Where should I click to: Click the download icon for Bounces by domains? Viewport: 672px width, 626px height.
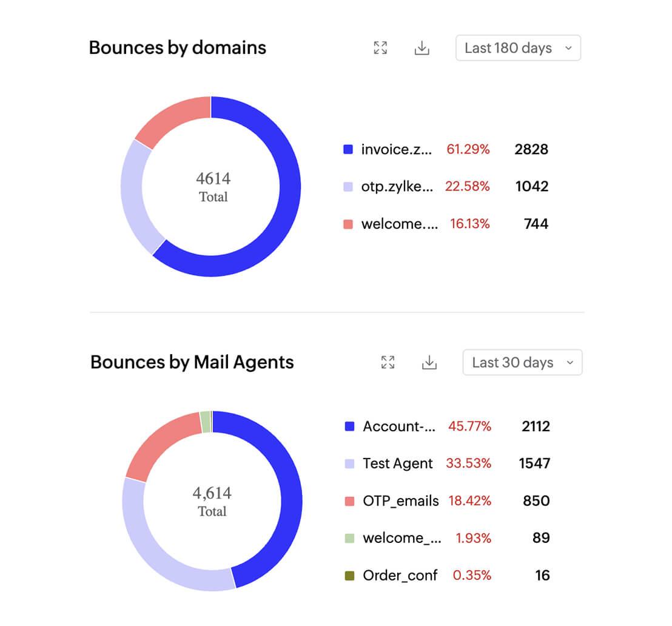(422, 48)
